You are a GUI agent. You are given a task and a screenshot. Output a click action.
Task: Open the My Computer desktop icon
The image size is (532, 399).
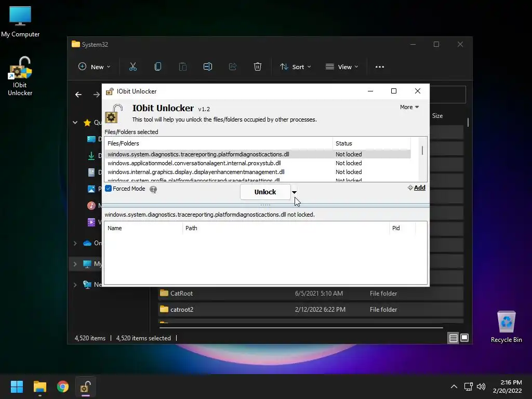(x=20, y=22)
